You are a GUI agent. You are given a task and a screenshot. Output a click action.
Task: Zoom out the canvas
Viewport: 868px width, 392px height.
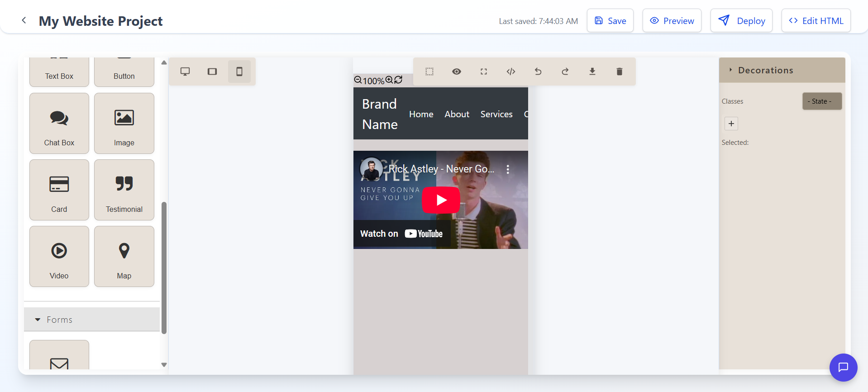pos(358,80)
